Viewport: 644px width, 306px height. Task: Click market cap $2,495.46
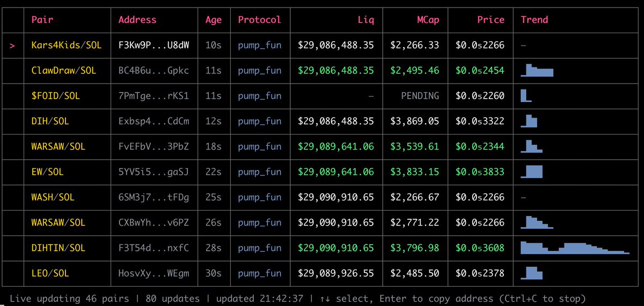(415, 70)
